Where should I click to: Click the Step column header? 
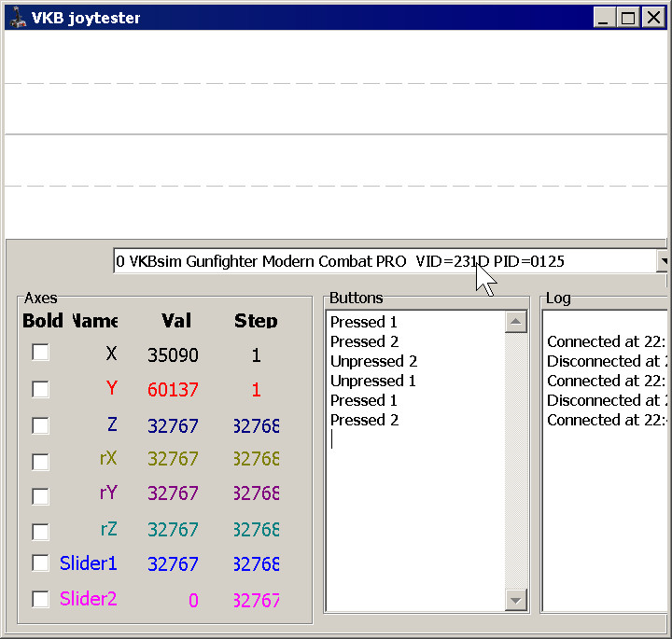pyautogui.click(x=256, y=320)
